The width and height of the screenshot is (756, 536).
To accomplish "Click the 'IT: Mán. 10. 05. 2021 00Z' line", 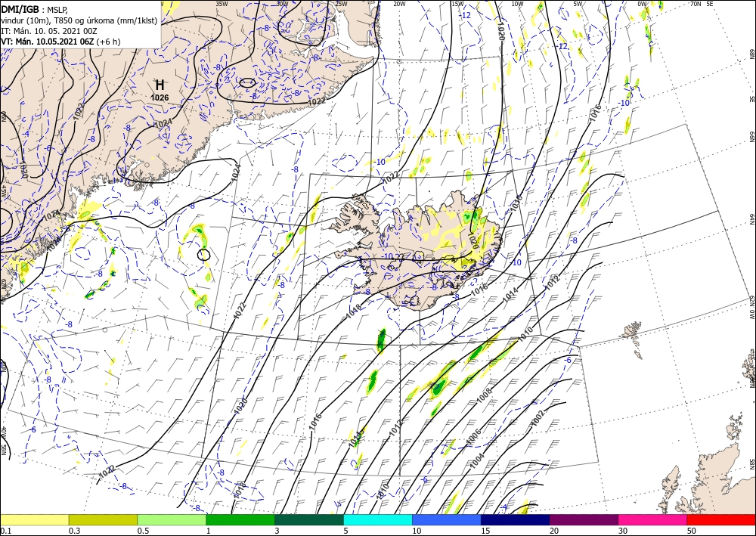I will coord(47,30).
